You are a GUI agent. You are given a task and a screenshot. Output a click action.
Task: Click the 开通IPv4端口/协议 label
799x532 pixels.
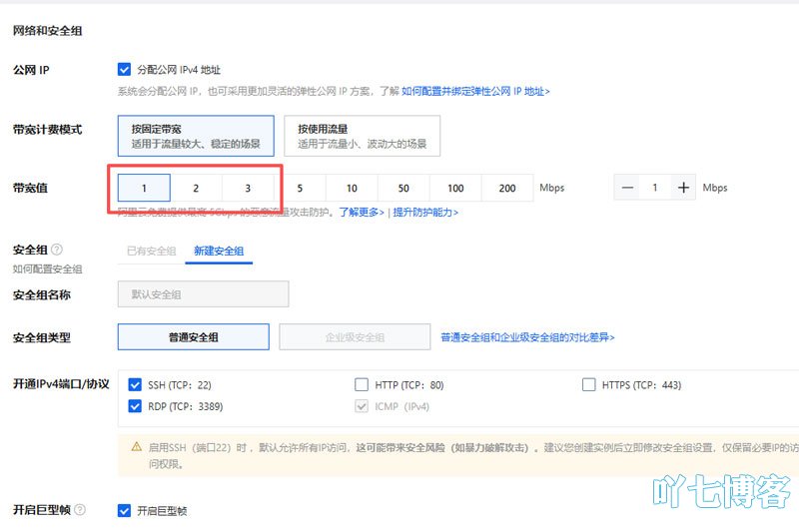61,384
